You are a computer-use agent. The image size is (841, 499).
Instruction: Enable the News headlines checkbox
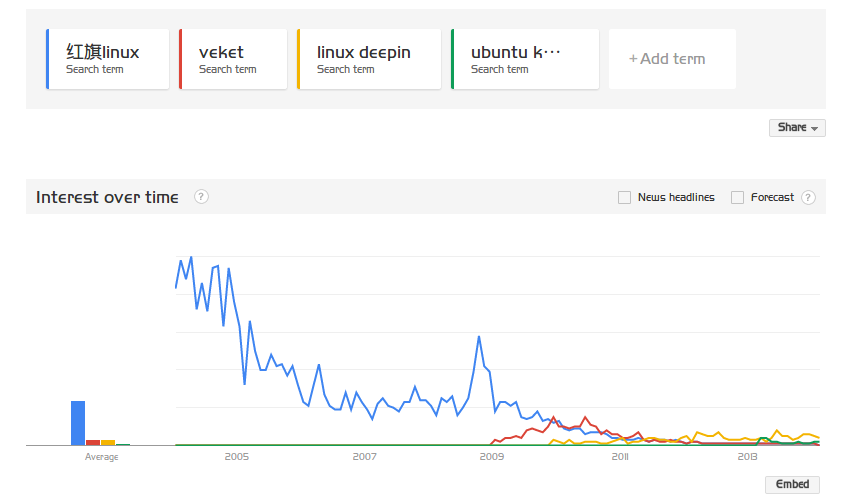(624, 197)
